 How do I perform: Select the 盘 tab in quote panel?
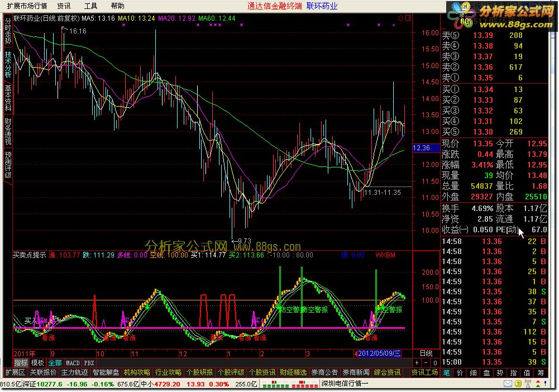(x=486, y=373)
